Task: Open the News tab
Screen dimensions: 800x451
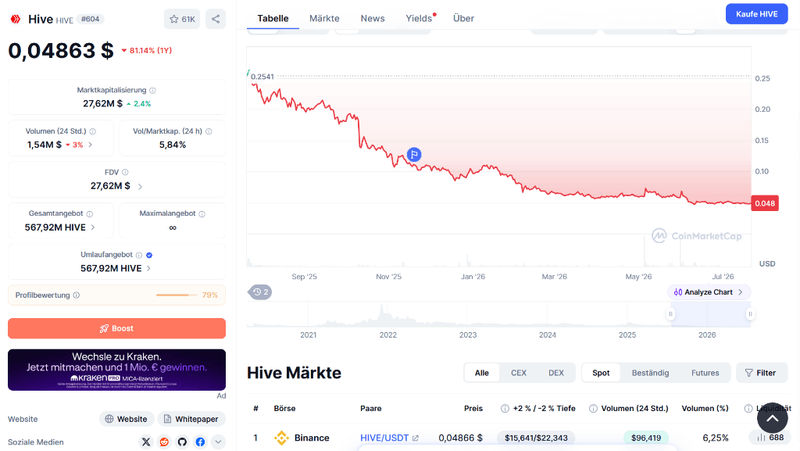Action: tap(372, 18)
